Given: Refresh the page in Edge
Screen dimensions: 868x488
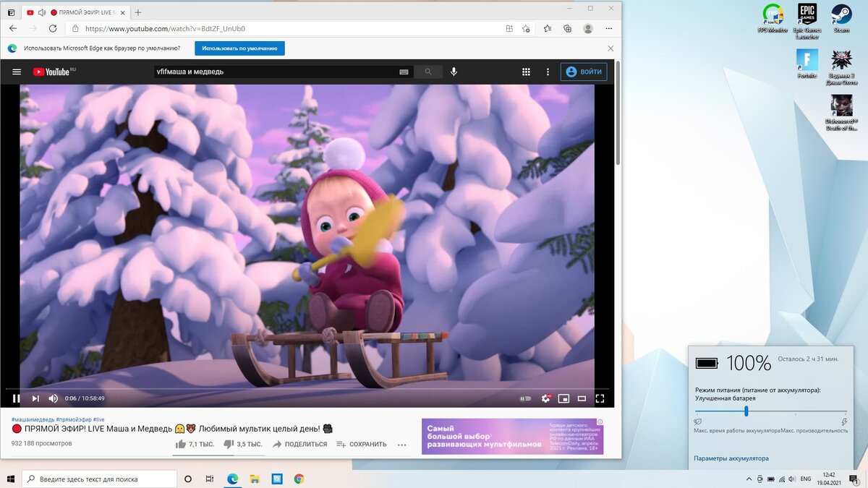Looking at the screenshot, I should click(x=53, y=28).
